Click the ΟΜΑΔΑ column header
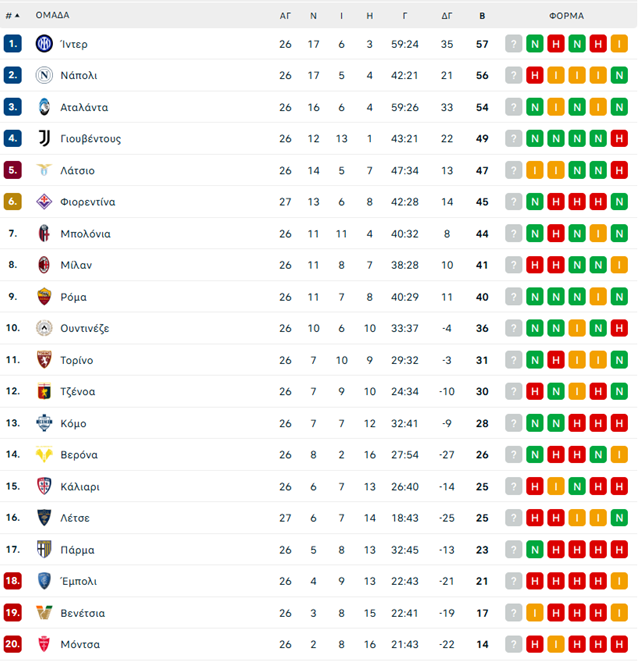Screen dimensions: 643x662 click(52, 15)
